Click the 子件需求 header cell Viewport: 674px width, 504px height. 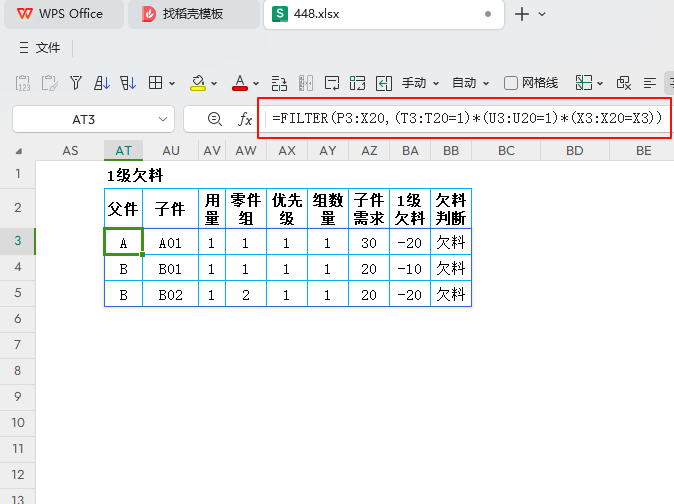point(369,209)
